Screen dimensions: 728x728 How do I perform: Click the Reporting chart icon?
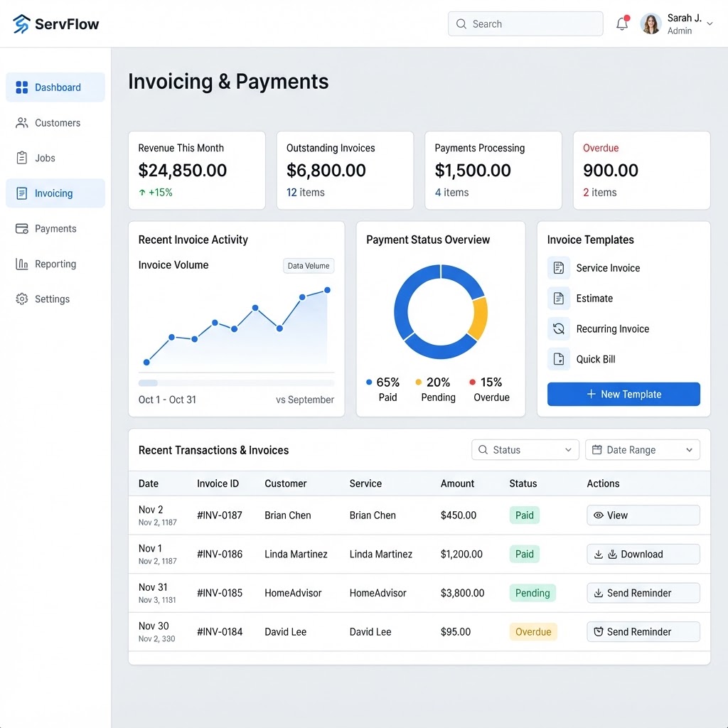[x=22, y=264]
